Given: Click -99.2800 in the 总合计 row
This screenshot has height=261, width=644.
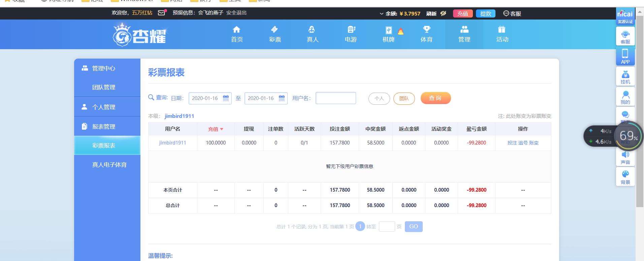Looking at the screenshot, I should pos(477,205).
